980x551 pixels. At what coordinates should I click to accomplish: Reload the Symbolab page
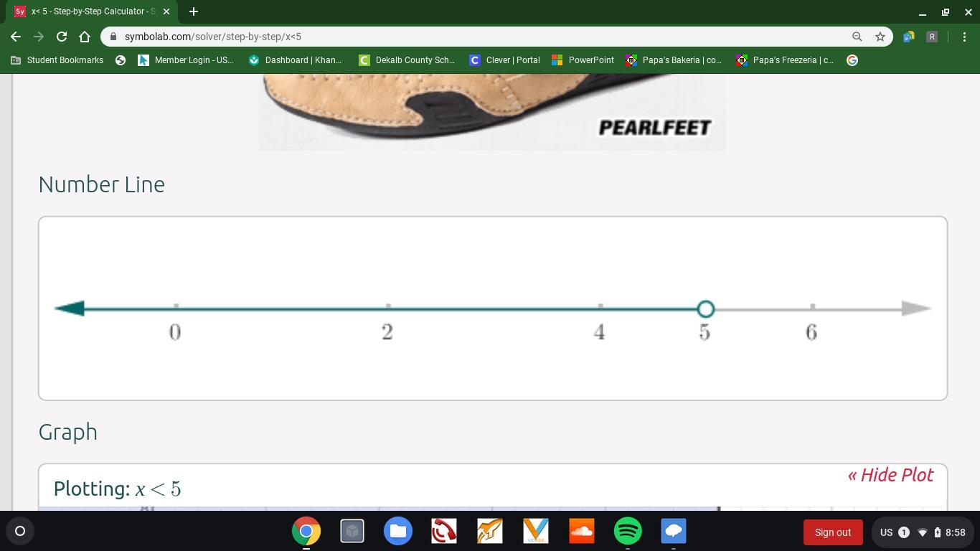point(62,37)
